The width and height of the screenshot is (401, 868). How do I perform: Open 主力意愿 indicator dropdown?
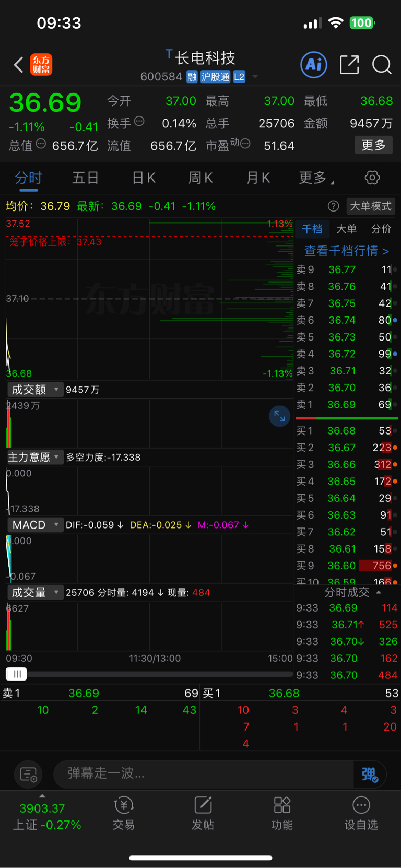pyautogui.click(x=35, y=457)
